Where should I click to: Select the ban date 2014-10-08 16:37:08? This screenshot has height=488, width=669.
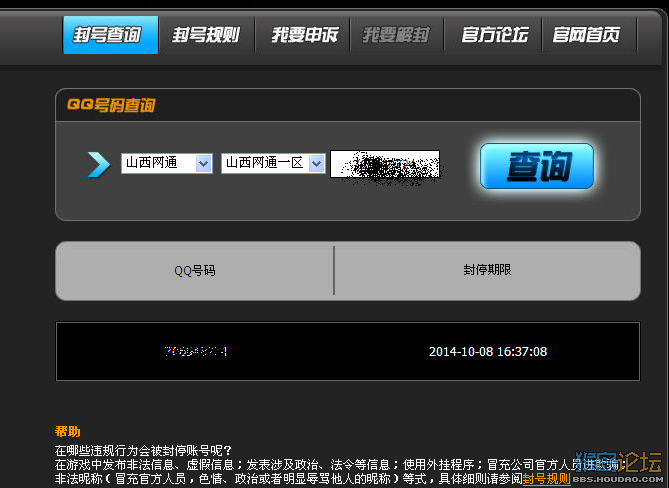[x=488, y=351]
